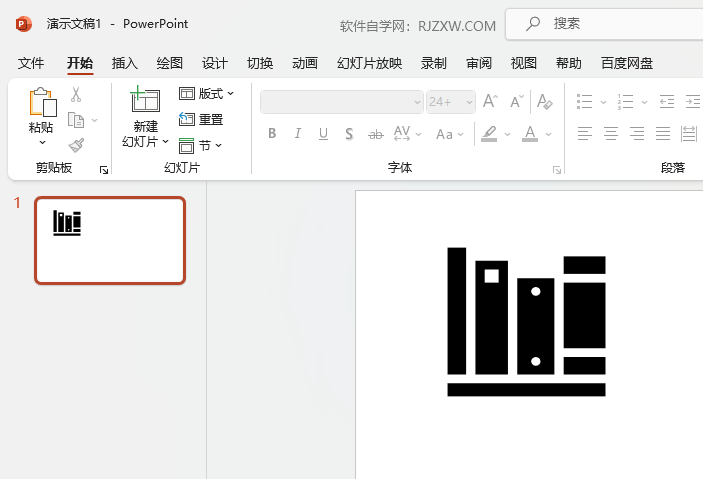Click the Cut scissors icon
Screen dimensions: 703x479
(x=76, y=94)
